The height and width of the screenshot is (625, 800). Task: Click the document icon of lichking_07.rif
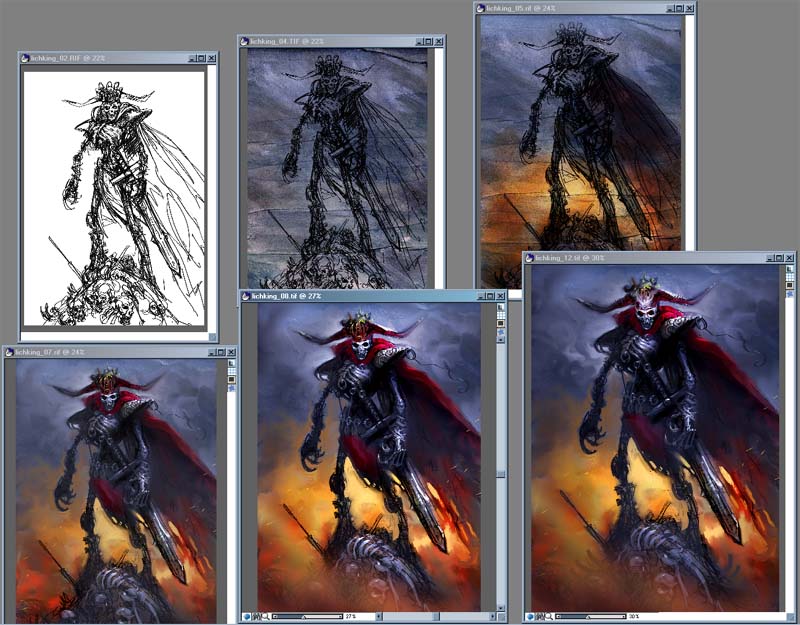pyautogui.click(x=9, y=352)
